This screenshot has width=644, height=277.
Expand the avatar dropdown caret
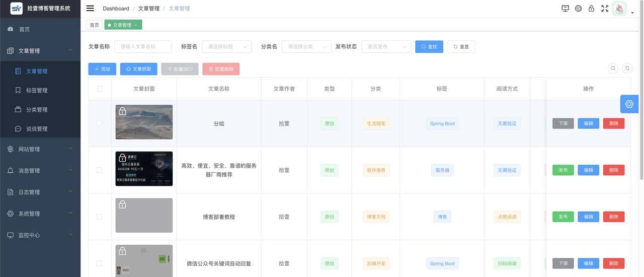point(632,13)
